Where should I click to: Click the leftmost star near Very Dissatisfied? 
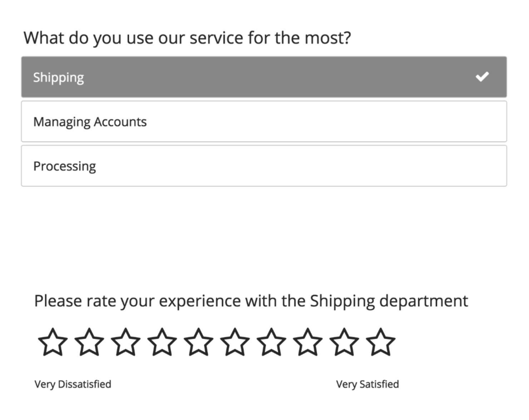pos(52,343)
